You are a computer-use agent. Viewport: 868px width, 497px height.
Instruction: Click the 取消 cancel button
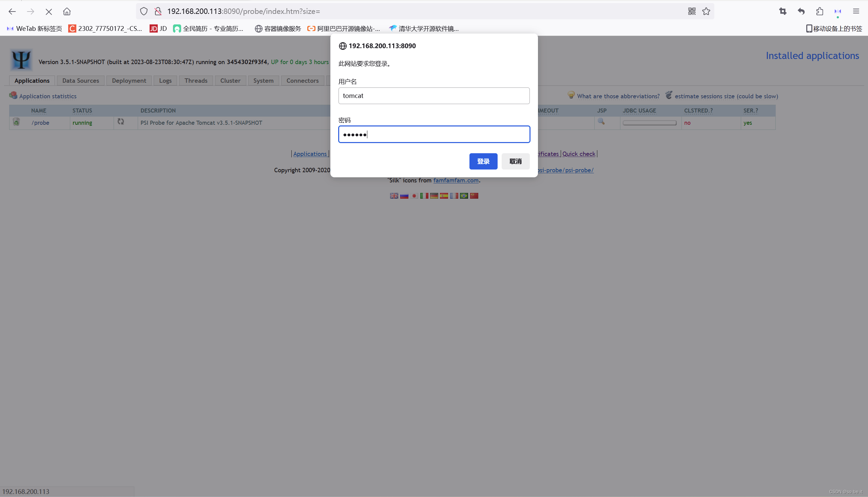[516, 161]
